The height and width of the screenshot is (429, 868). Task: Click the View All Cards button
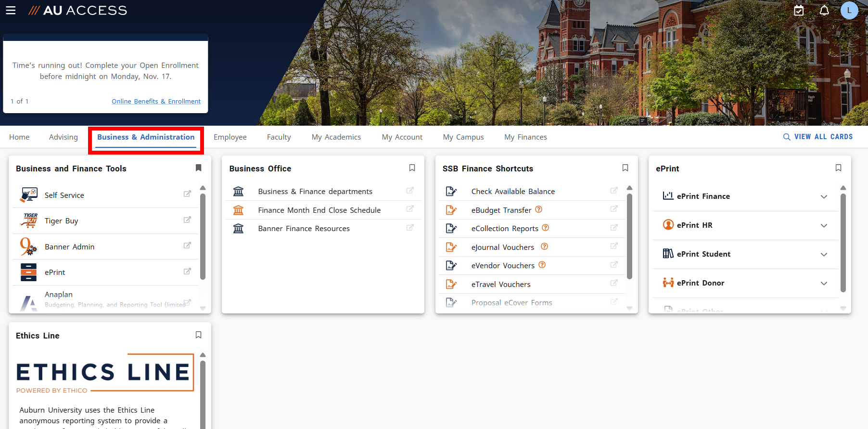pyautogui.click(x=818, y=137)
